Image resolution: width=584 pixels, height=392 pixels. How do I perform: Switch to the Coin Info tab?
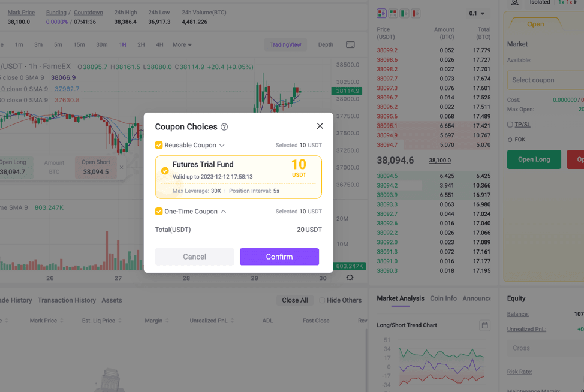[443, 298]
